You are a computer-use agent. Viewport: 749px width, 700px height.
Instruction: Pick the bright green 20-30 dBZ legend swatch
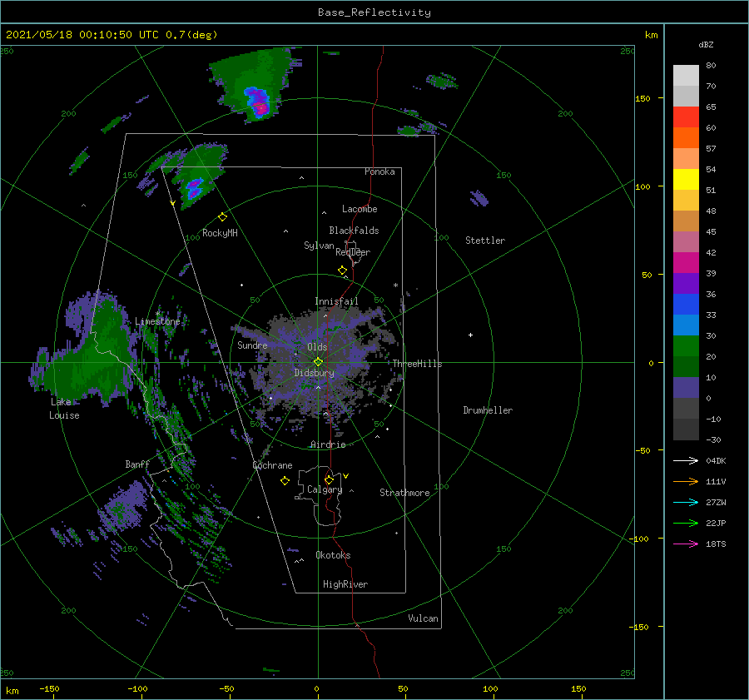click(x=686, y=346)
